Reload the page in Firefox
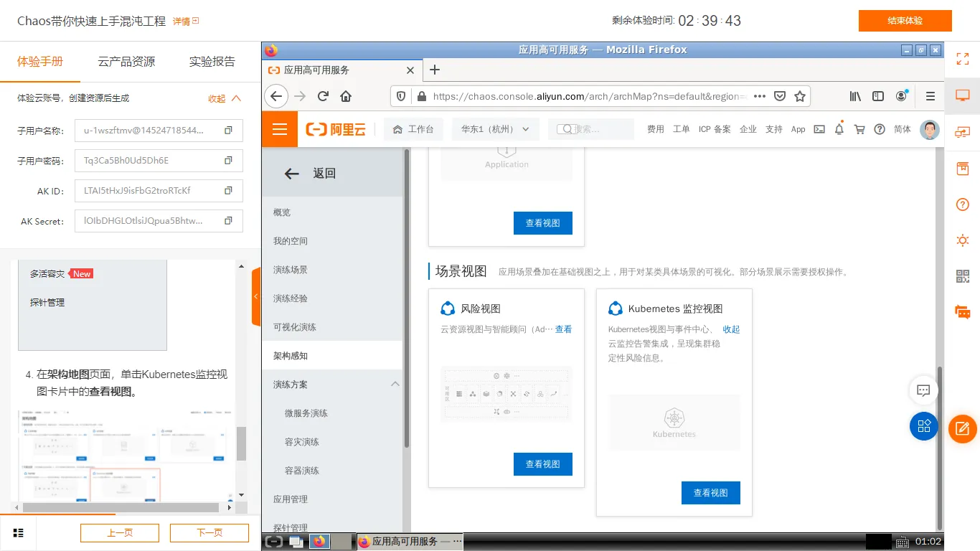Image resolution: width=980 pixels, height=551 pixels. point(323,96)
